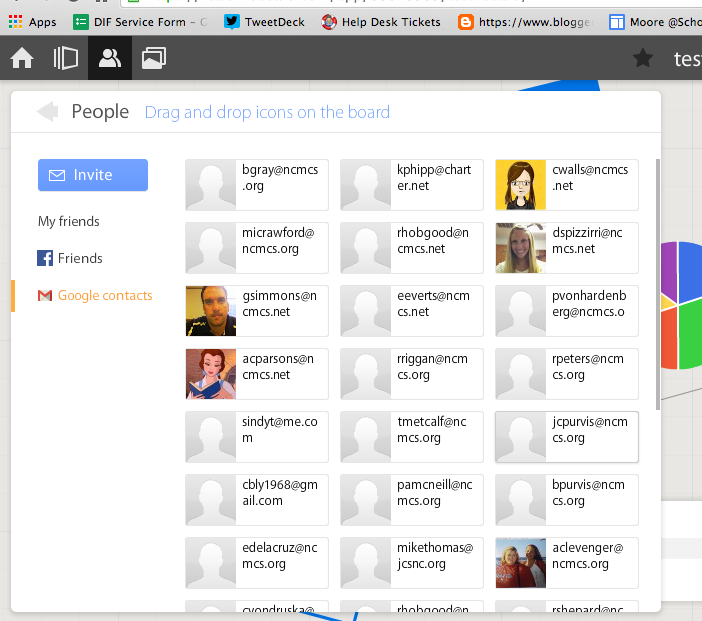Click 'Drag and drop icons on the board' text
This screenshot has width=702, height=621.
(x=267, y=112)
